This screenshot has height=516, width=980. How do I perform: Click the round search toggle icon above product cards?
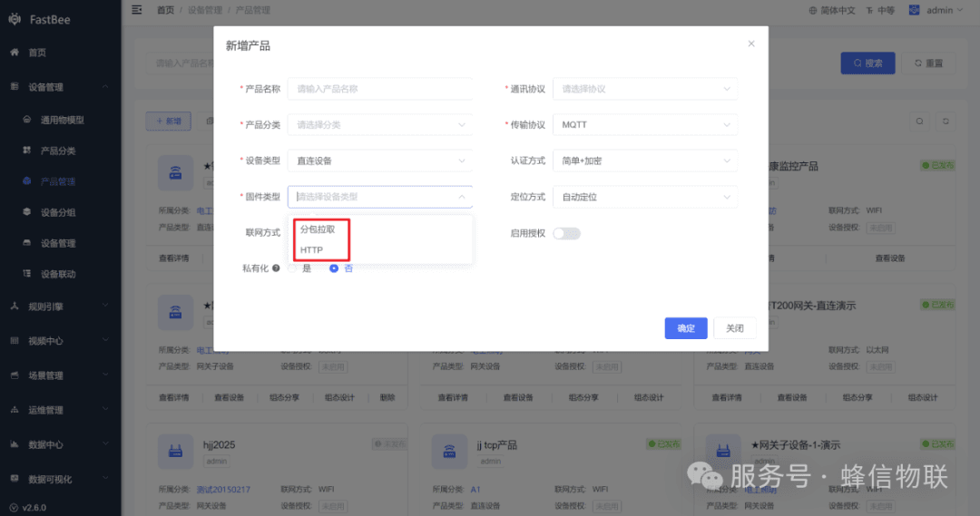(x=919, y=122)
